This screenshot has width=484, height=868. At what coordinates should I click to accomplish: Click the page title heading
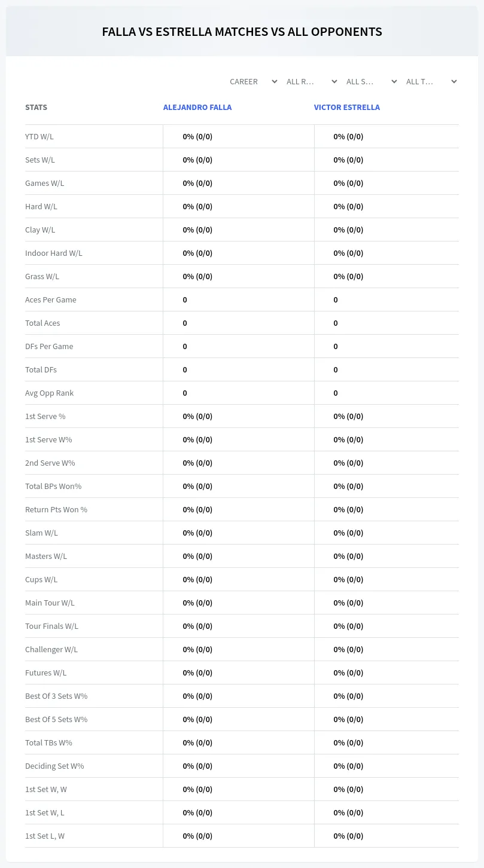point(242,32)
